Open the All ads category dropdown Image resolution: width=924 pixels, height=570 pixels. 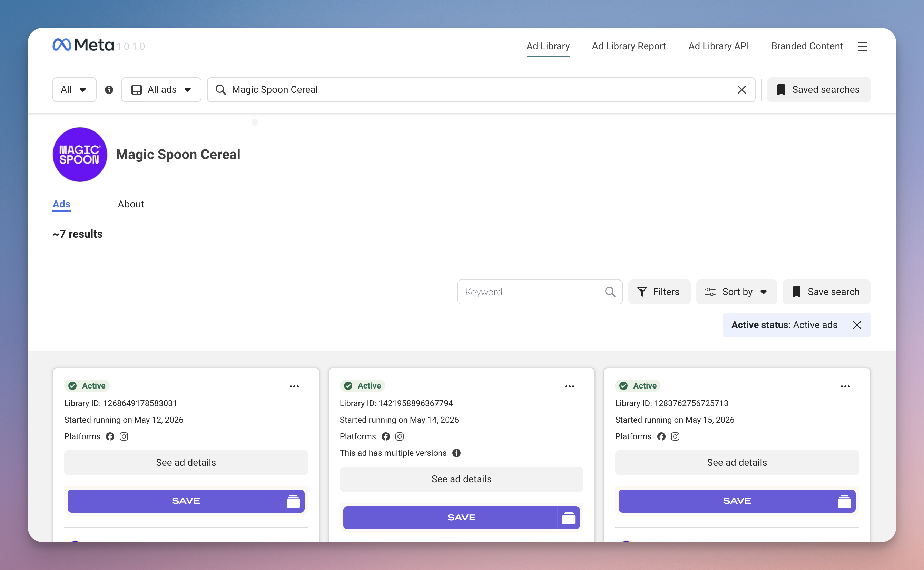[x=161, y=90]
